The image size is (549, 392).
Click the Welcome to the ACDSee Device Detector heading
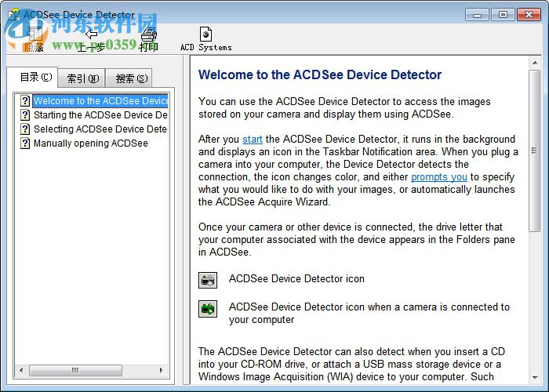(x=320, y=74)
